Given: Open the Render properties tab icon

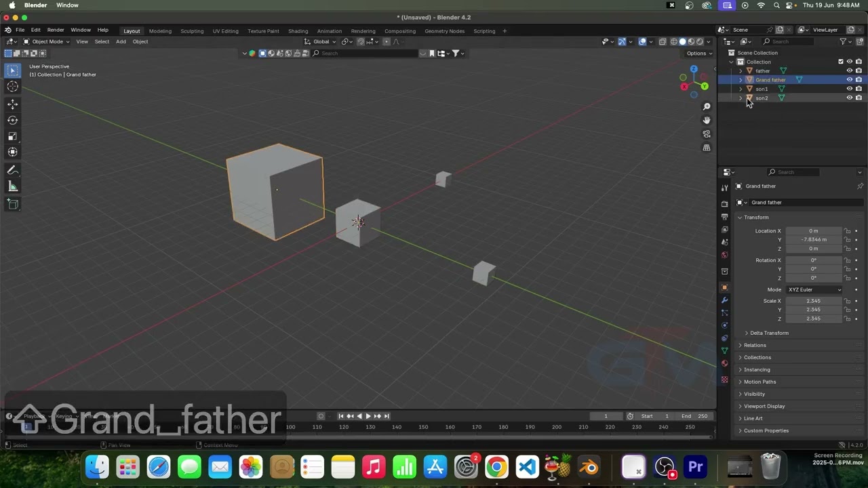Looking at the screenshot, I should pyautogui.click(x=724, y=203).
